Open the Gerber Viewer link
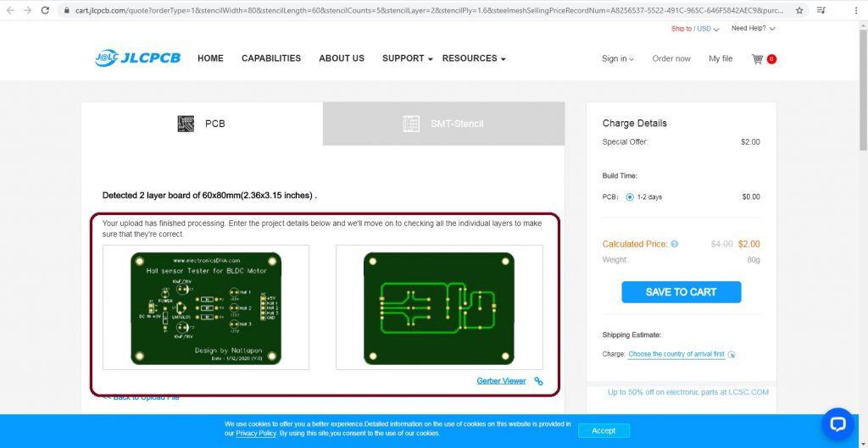This screenshot has height=448, width=868. tap(501, 381)
